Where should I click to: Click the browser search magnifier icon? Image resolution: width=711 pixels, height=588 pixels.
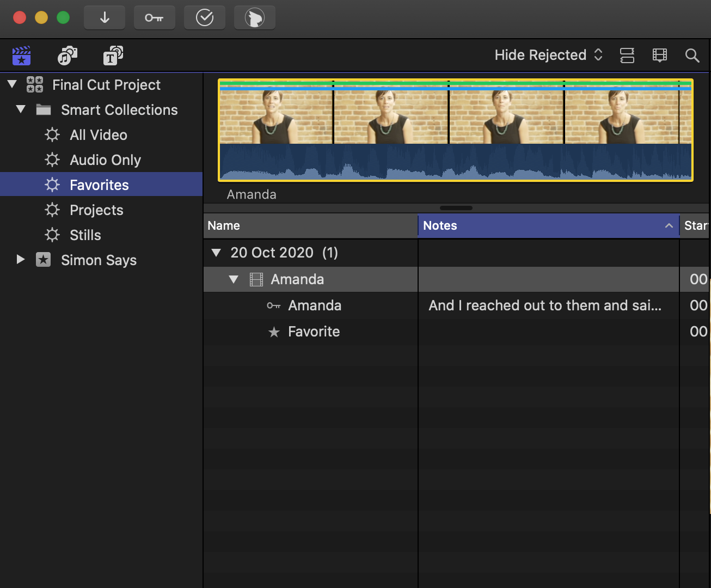pos(692,56)
